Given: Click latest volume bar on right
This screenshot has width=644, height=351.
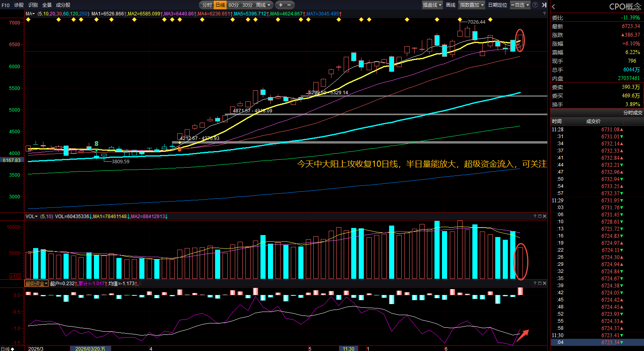Looking at the screenshot, I should 520,263.
